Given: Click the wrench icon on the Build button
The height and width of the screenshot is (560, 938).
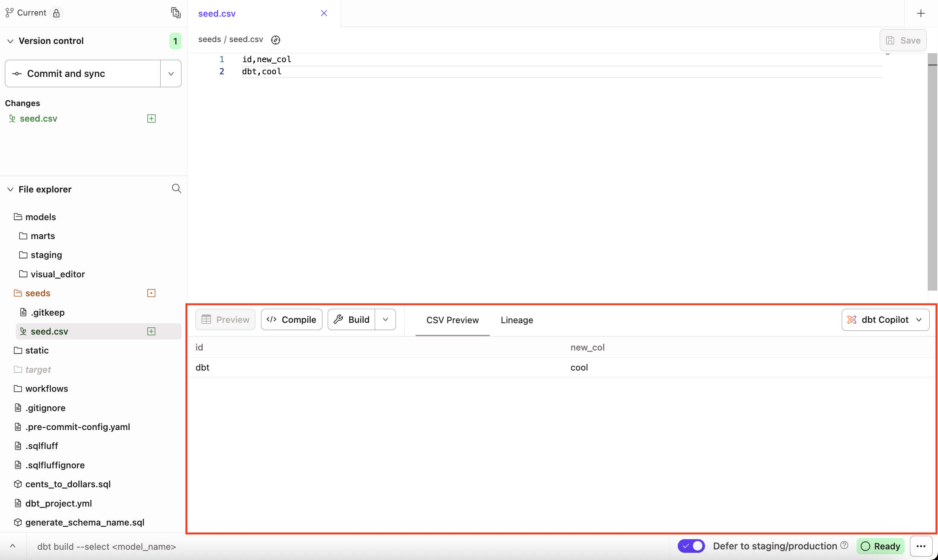Looking at the screenshot, I should [x=338, y=319].
